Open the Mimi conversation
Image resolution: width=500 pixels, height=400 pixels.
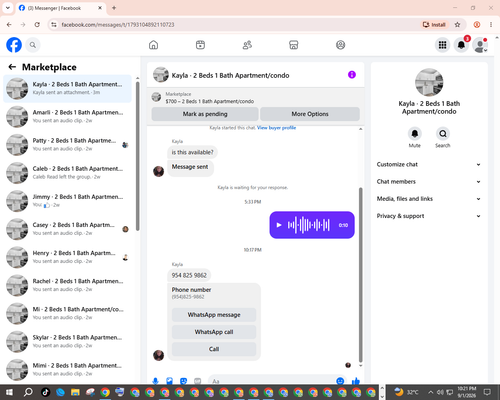(67, 370)
